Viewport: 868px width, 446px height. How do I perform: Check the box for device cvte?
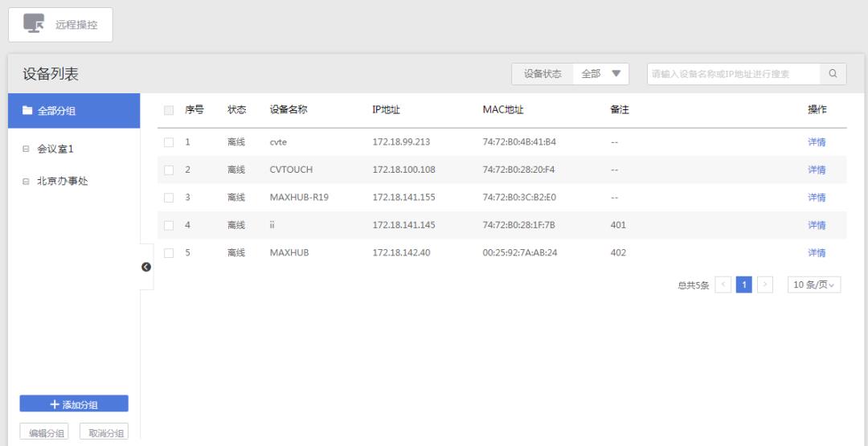(169, 142)
